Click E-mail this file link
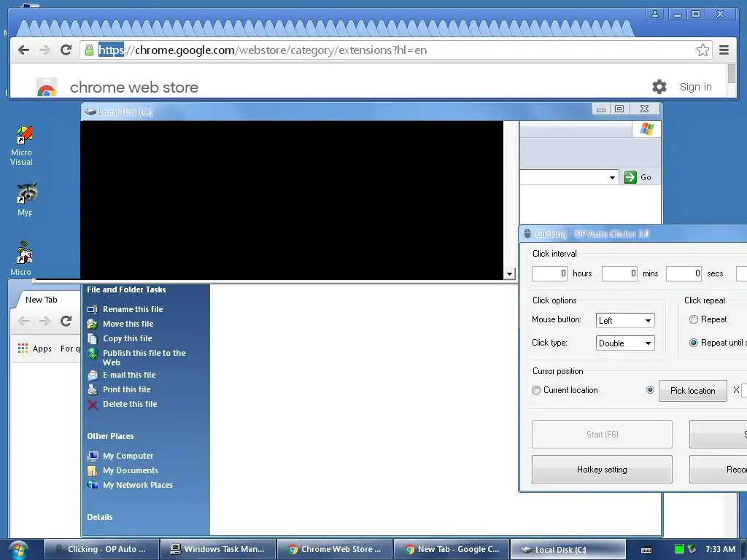747x560 pixels. pos(129,375)
